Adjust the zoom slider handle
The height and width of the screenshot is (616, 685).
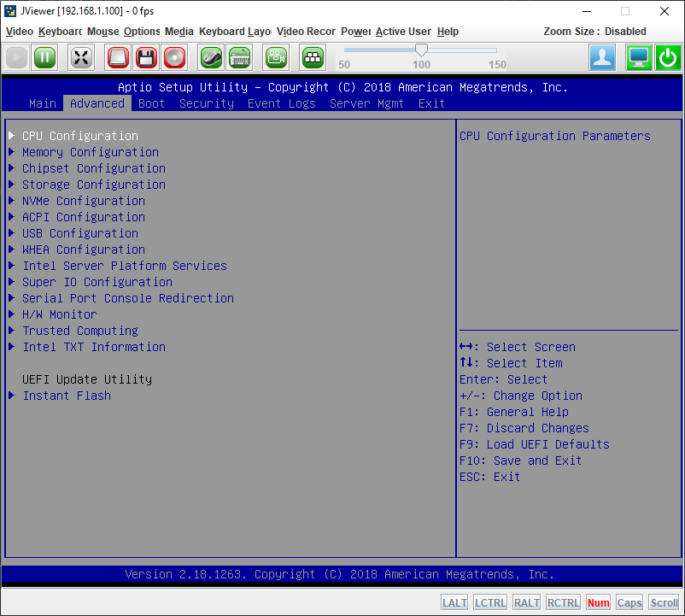(x=421, y=50)
